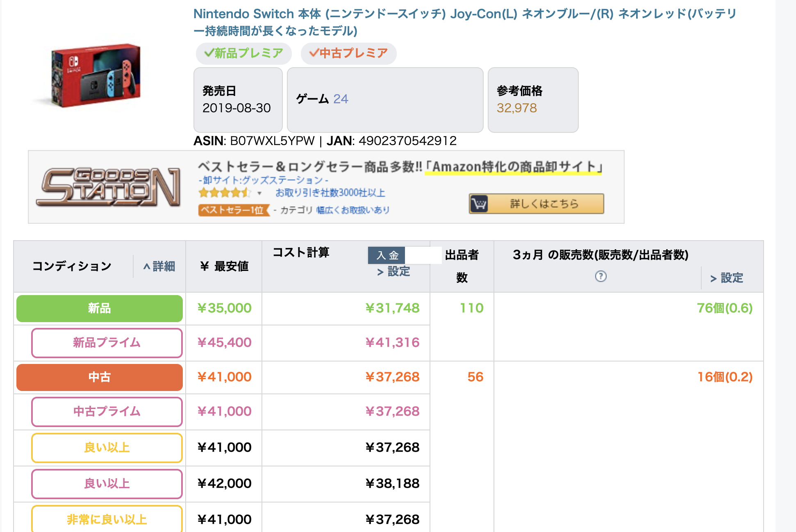Open the 幅広くお取扱いあり link

click(x=353, y=210)
